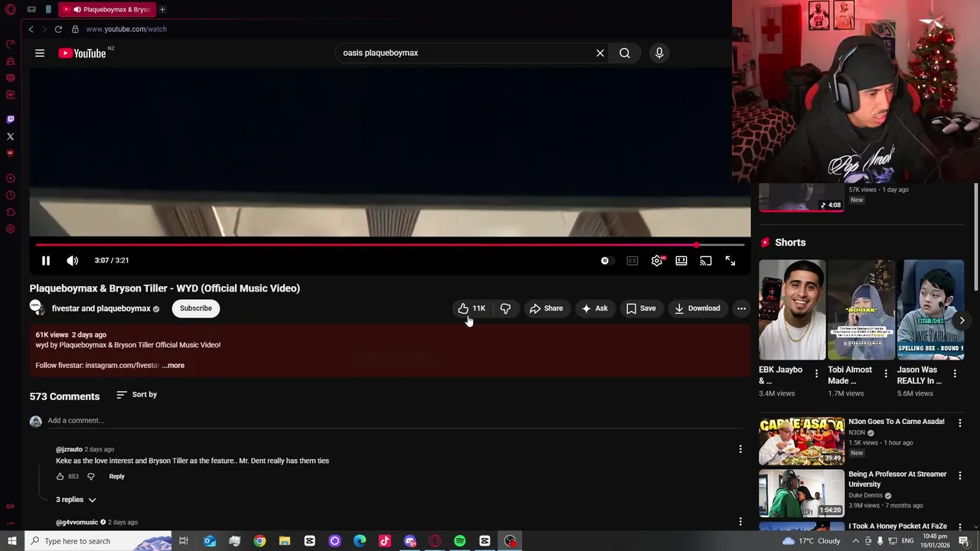Open Opera GX main menu logo

[10, 9]
